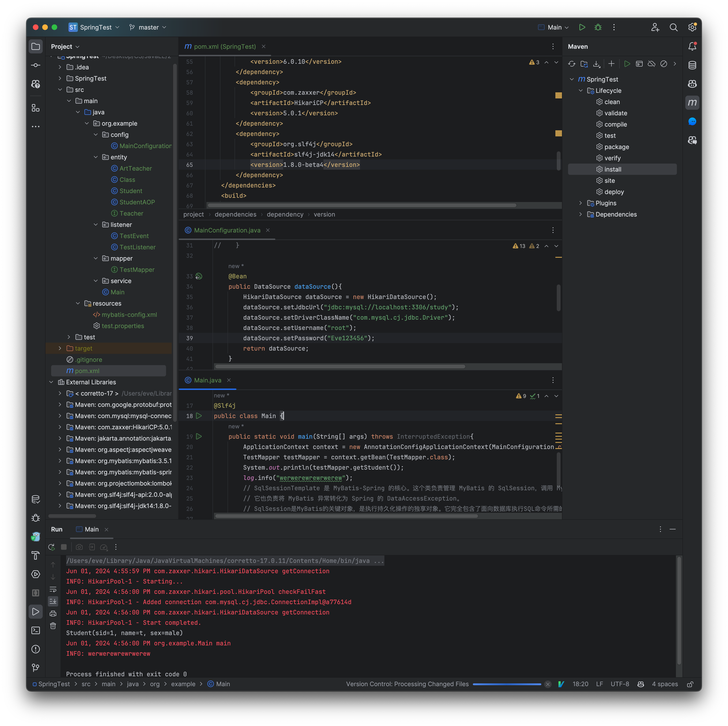Open the Problems tool window

point(35,650)
